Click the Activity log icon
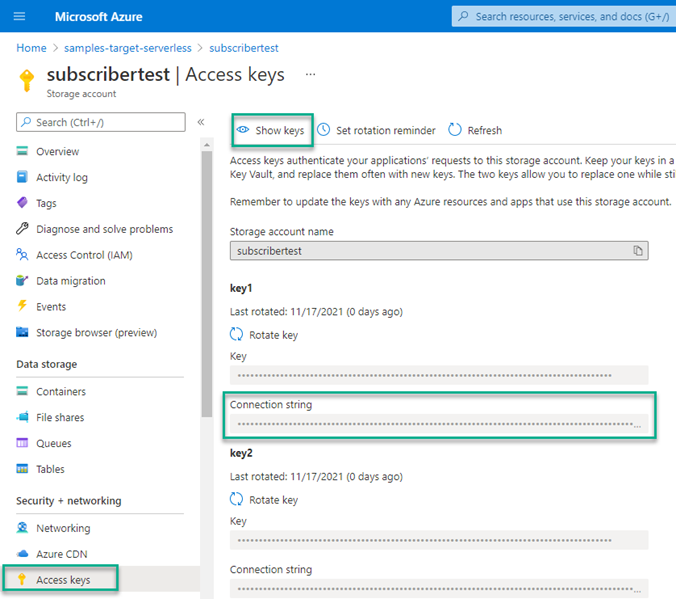Viewport: 676px width, 599px height. [x=22, y=177]
